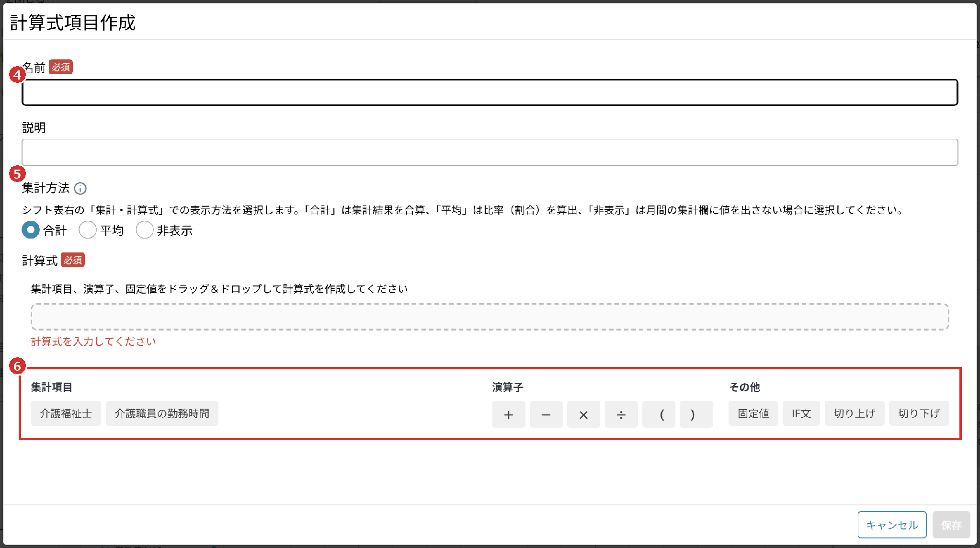Screen dimensions: 980x548
Task: Choose the 固定値 chip
Action: 753,413
